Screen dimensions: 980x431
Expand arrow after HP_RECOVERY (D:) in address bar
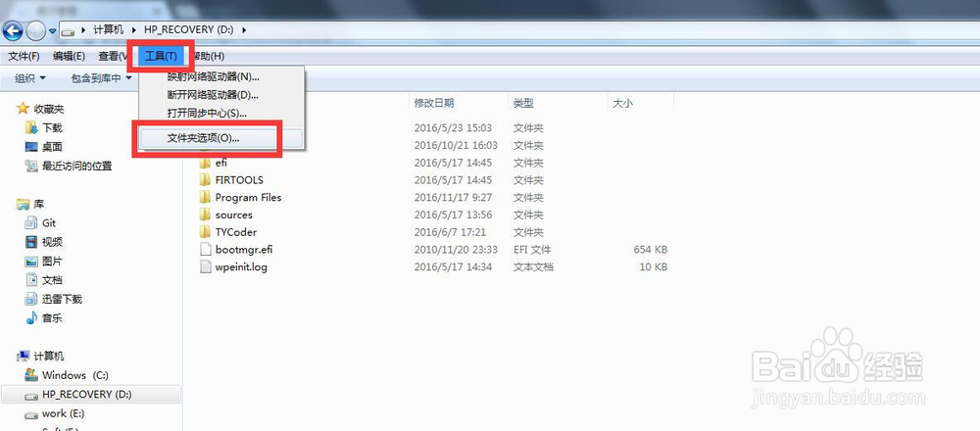coord(244,29)
